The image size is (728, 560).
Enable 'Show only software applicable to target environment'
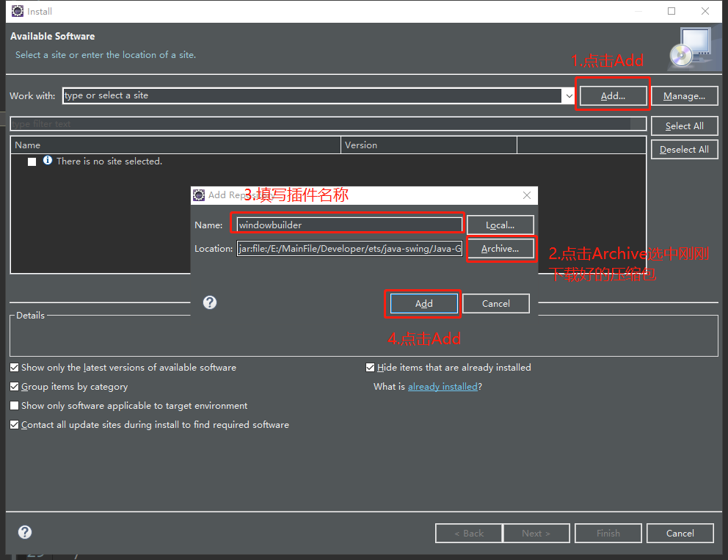[15, 405]
